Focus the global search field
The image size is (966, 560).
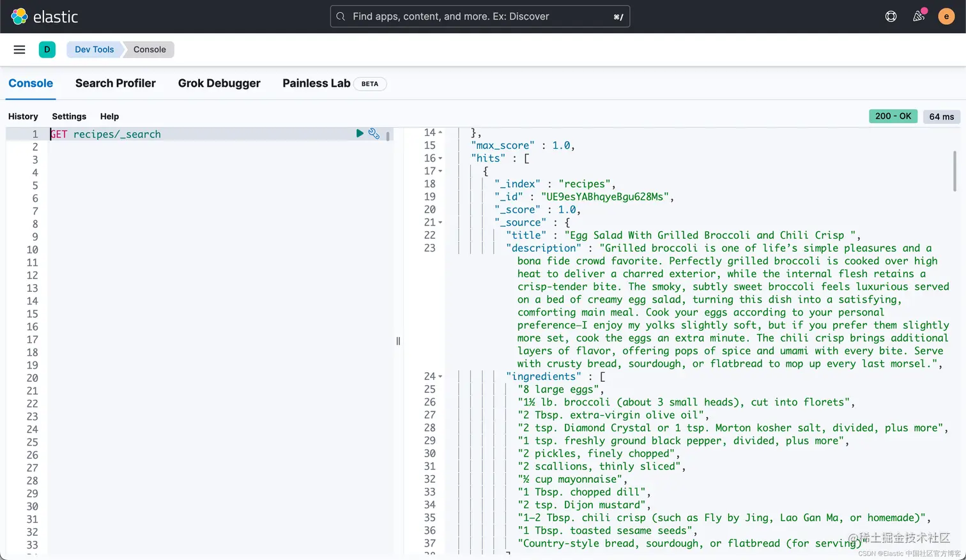point(480,17)
